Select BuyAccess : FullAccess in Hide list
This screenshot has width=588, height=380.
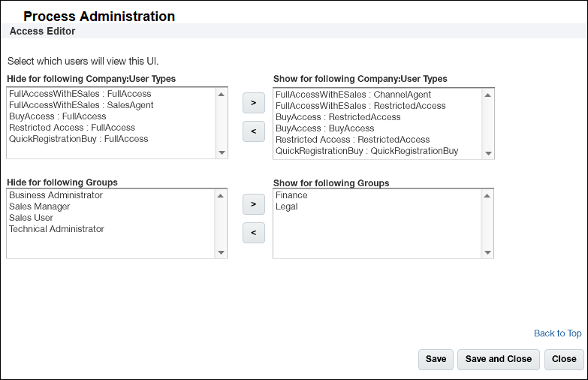tap(58, 116)
